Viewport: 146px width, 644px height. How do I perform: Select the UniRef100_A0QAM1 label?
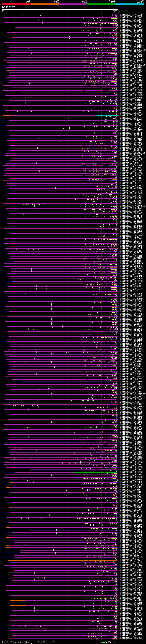click(x=131, y=67)
